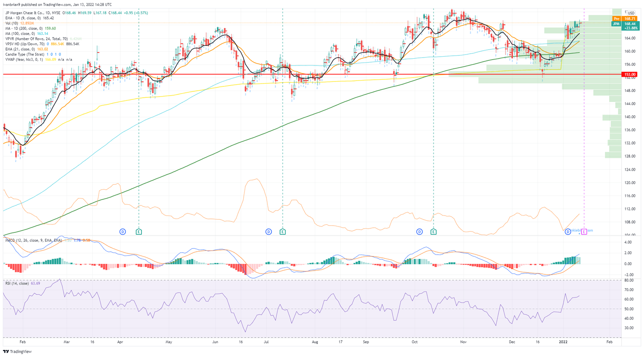Select the JP Morgan Chase & Co. symbol title
644x357 pixels.
click(29, 13)
